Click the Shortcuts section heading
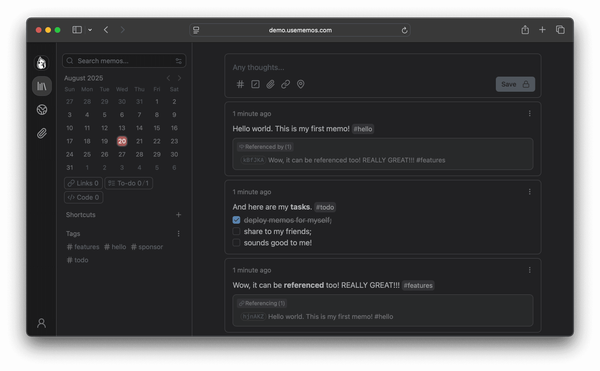Image resolution: width=600 pixels, height=371 pixels. tap(80, 215)
